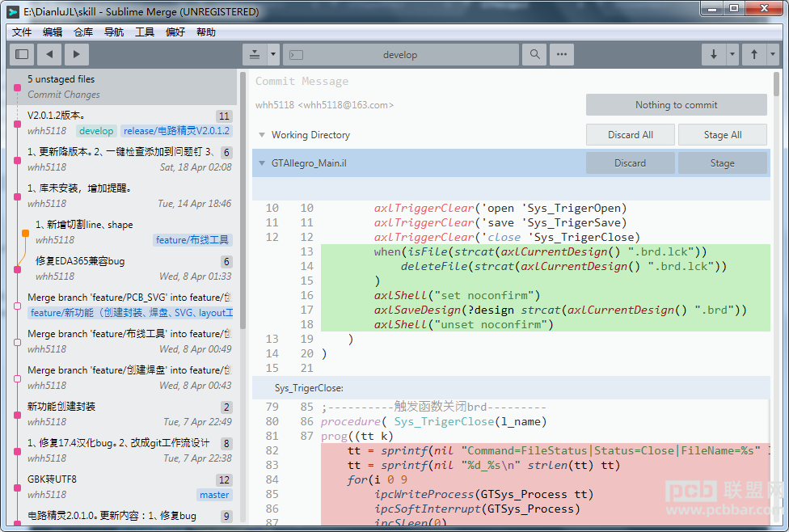Navigate back with the left arrow
The width and height of the screenshot is (789, 532).
(x=49, y=54)
